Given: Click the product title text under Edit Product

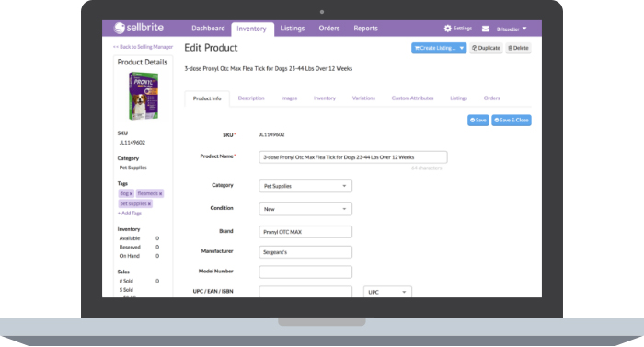Looking at the screenshot, I should [269, 69].
